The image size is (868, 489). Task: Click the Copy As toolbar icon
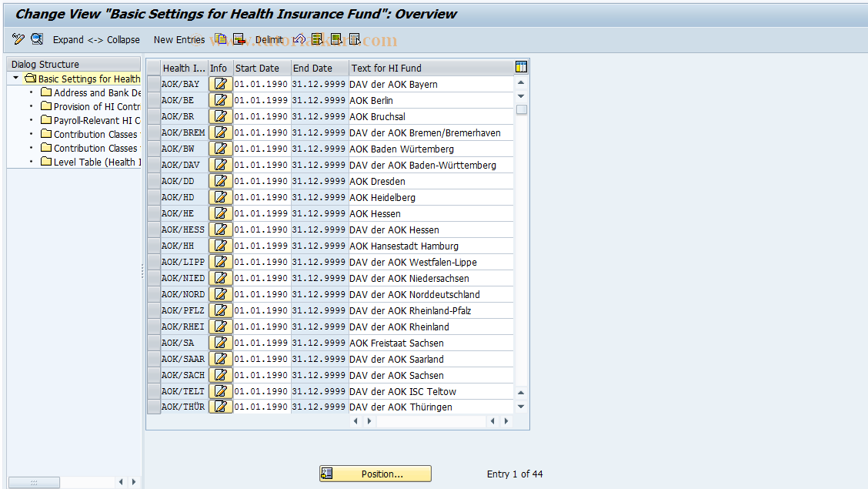(x=220, y=39)
